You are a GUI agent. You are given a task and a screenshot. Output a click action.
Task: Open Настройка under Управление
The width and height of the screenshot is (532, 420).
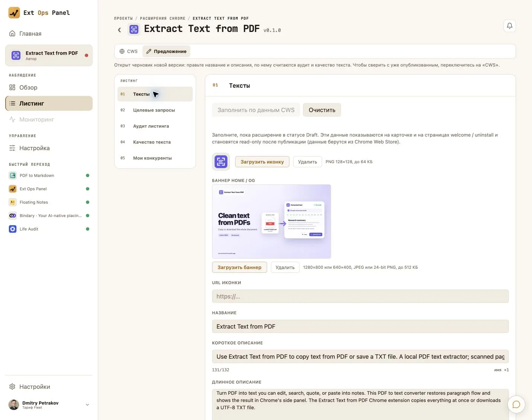pyautogui.click(x=49, y=148)
